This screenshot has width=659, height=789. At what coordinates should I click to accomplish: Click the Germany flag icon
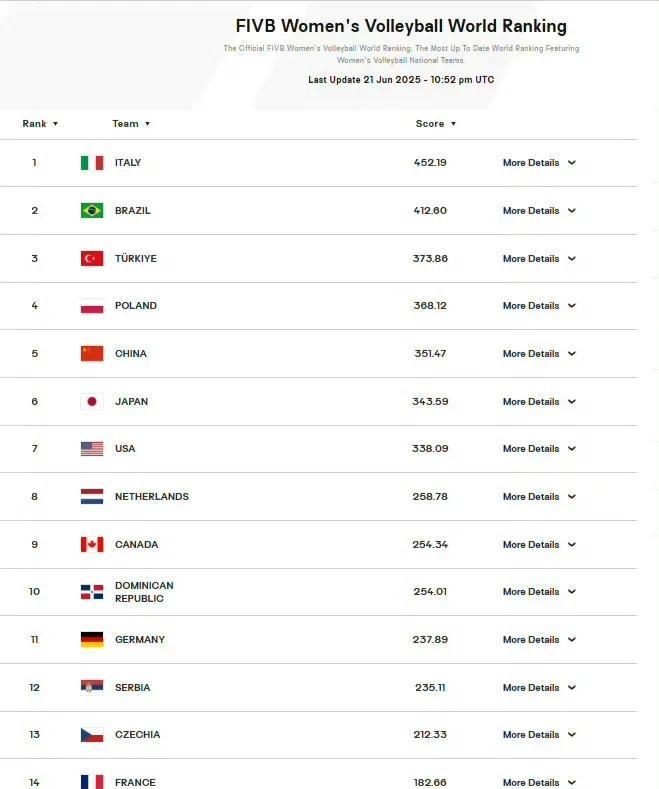pos(92,640)
